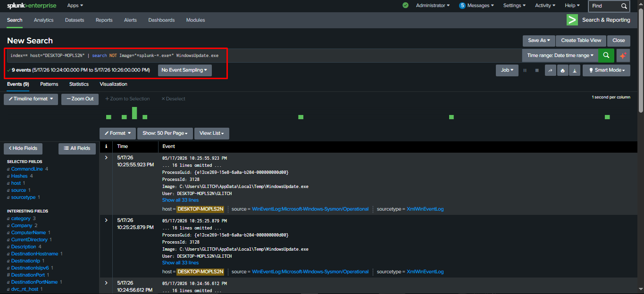
Task: Click inside the search query input
Action: 264,55
